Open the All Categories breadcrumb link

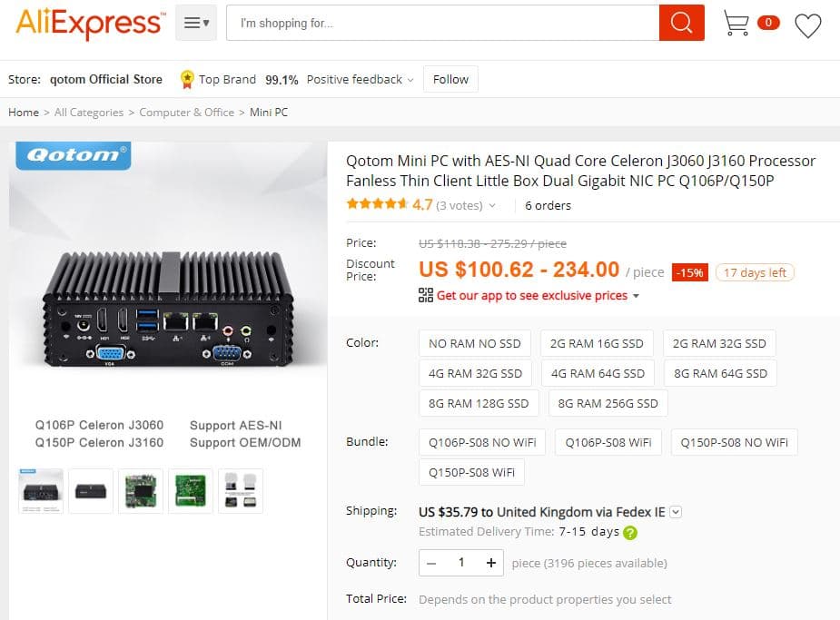pyautogui.click(x=89, y=113)
